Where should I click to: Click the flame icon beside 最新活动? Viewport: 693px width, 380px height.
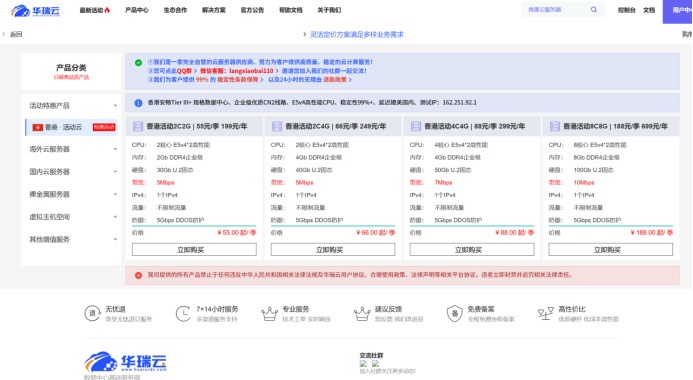tap(107, 10)
